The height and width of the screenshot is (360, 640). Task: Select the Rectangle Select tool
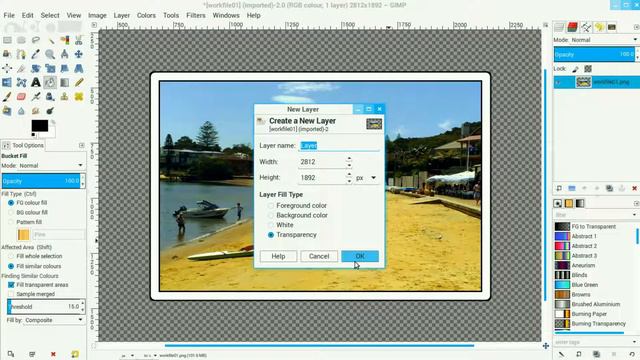[x=7, y=40]
